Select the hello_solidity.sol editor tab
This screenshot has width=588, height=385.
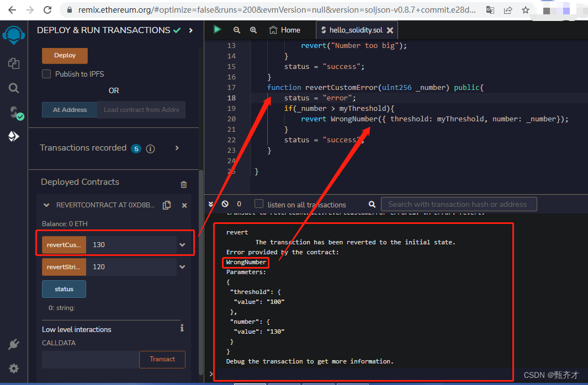[x=356, y=30]
